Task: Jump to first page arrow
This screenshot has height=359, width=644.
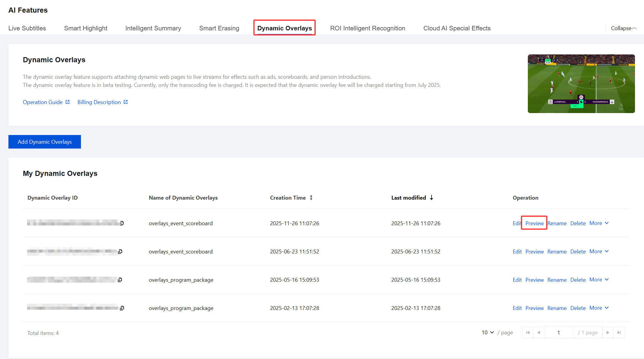Action: pyautogui.click(x=528, y=333)
